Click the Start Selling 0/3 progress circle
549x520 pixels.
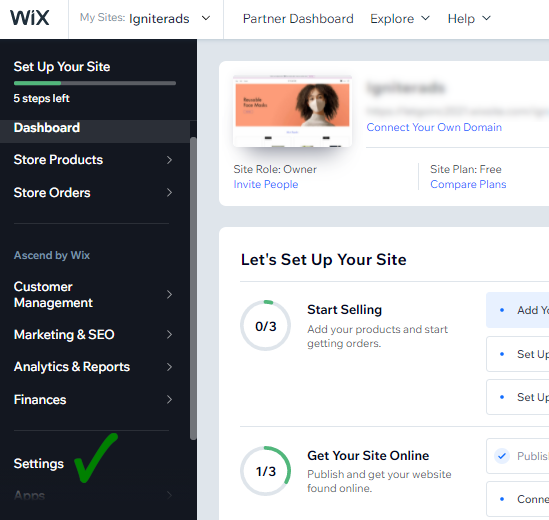click(265, 325)
